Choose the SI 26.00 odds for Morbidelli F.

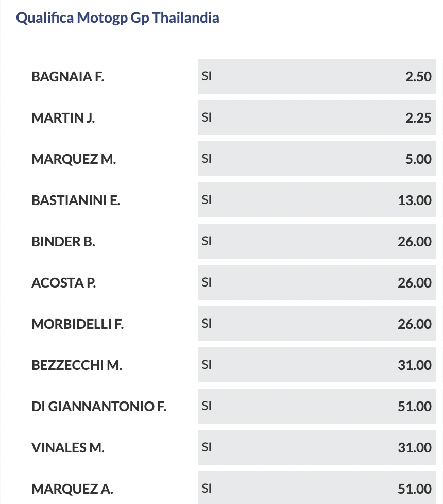(316, 324)
